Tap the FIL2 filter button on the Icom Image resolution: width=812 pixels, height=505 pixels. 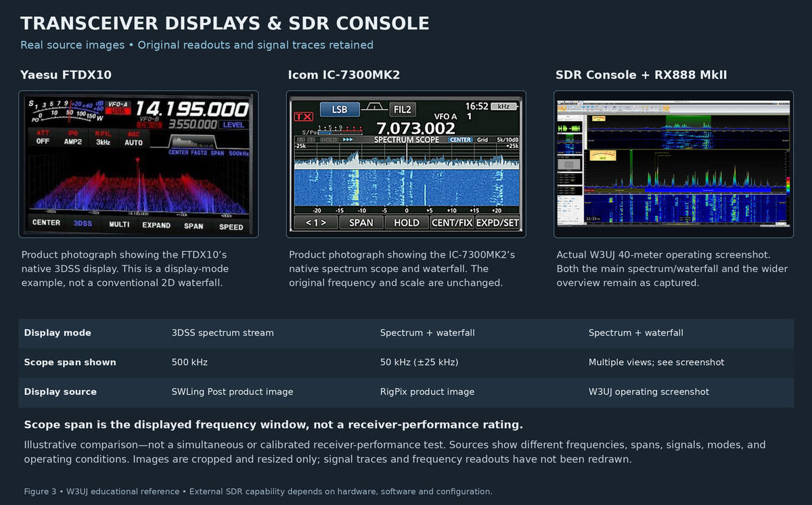403,110
